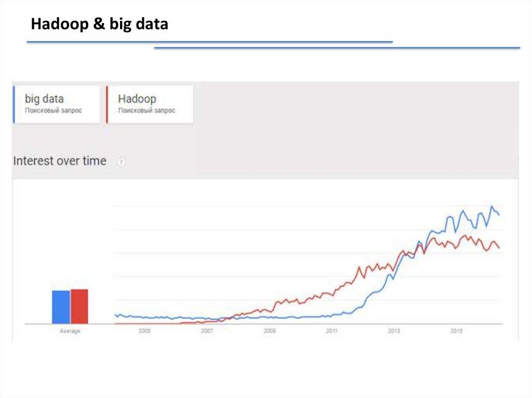The image size is (532, 398).
Task: Click the 'Поисковый запрос' subtitle under Hadoop
Action: [147, 111]
